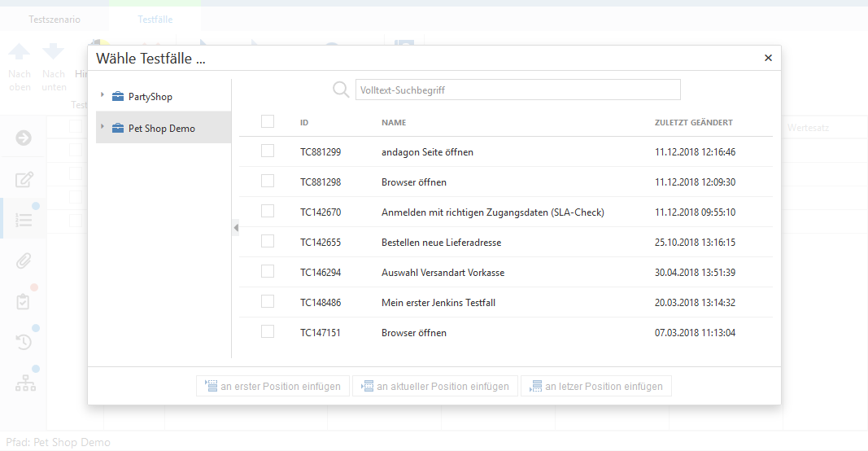
Task: Click 'an erster Position einfügen' button
Action: pyautogui.click(x=273, y=387)
